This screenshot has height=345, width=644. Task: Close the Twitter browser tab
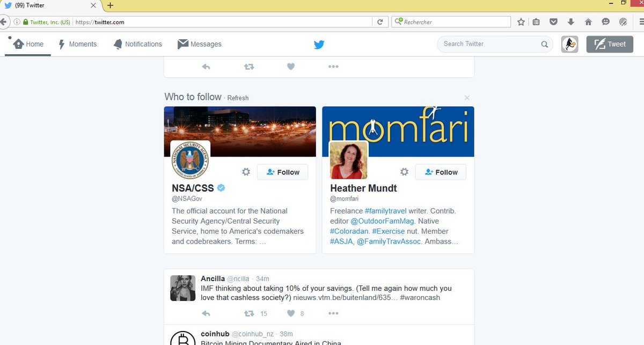93,5
